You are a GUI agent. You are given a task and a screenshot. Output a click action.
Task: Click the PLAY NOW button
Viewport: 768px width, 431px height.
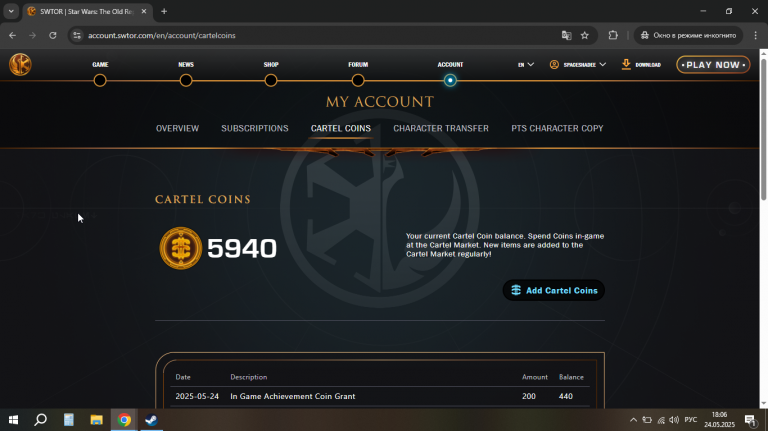713,65
